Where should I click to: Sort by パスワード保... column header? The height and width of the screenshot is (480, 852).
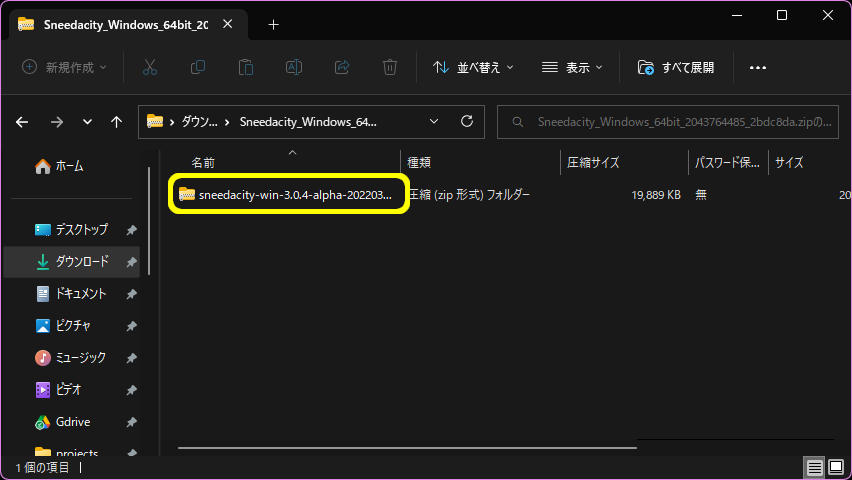(727, 163)
